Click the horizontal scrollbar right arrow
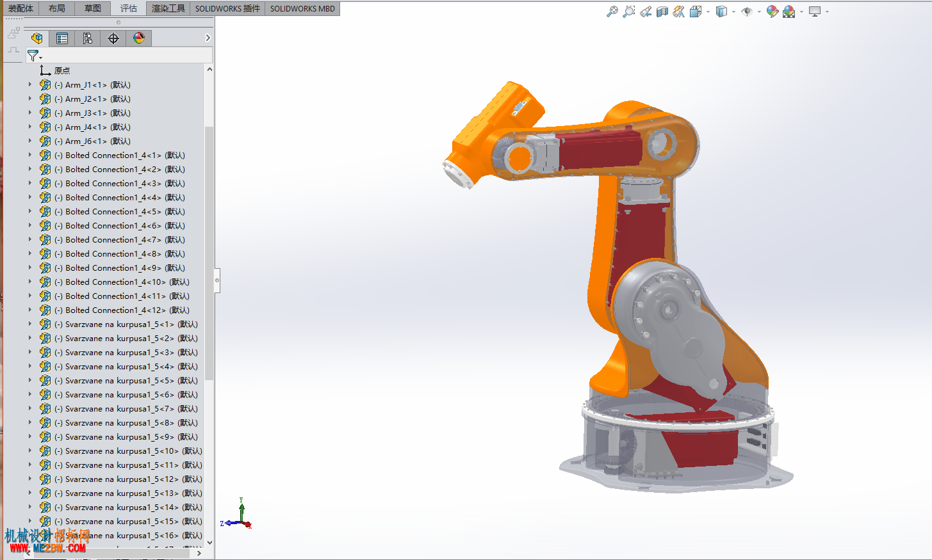Image resolution: width=932 pixels, height=560 pixels. pos(199,553)
